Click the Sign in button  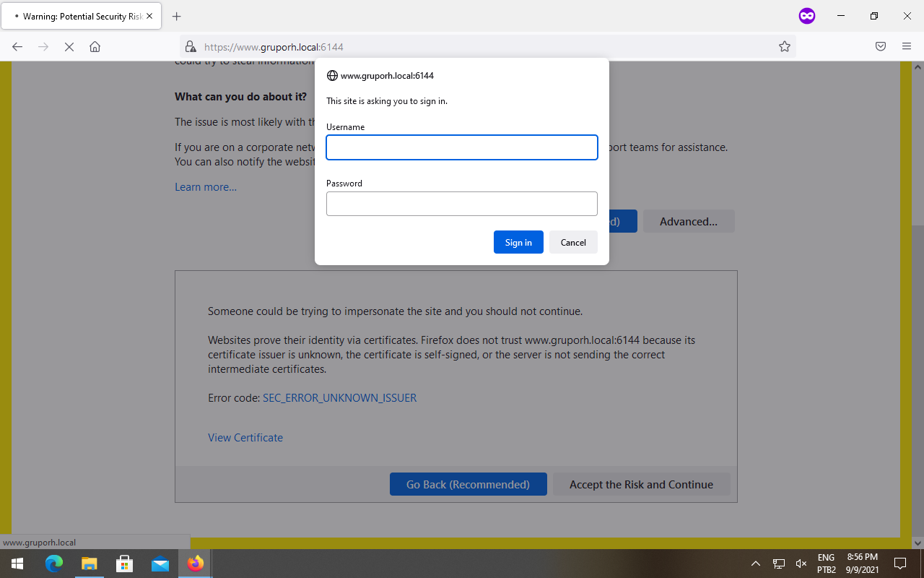[518, 242]
